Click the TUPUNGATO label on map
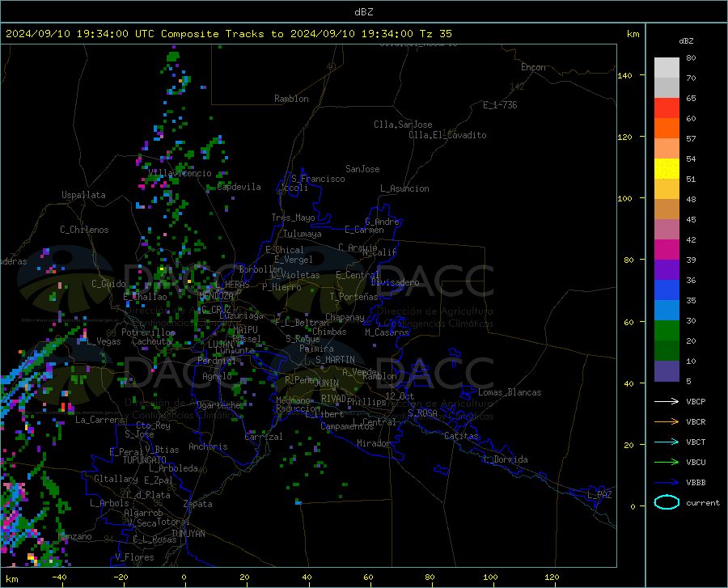This screenshot has height=588, width=728. (x=145, y=460)
